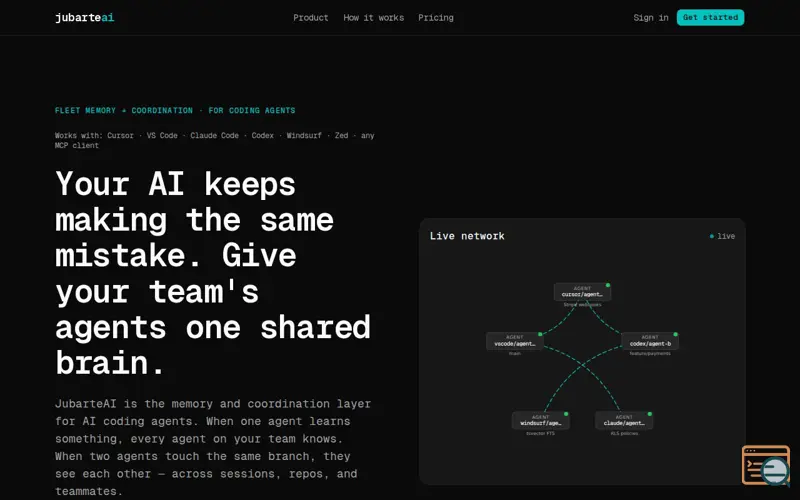The image size is (800, 500).
Task: Click the jubarteai logo
Action: (85, 17)
